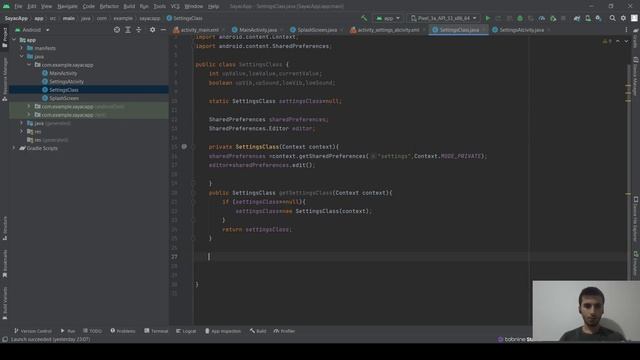Open Pixel 3a device selector dropdown

click(x=443, y=18)
